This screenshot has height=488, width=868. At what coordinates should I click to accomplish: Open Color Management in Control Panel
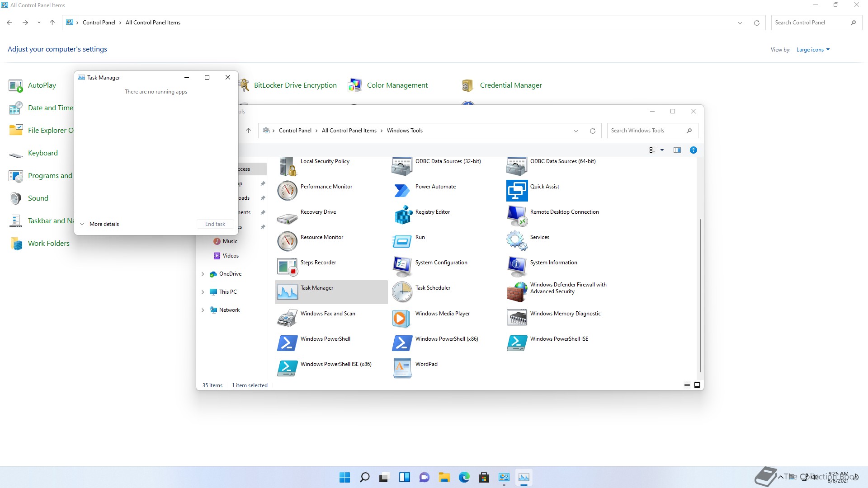click(x=388, y=85)
